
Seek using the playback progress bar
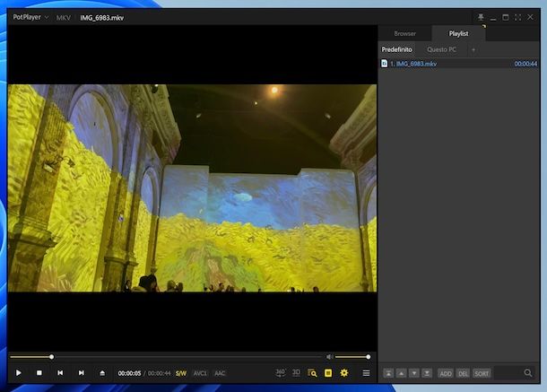[x=166, y=357]
